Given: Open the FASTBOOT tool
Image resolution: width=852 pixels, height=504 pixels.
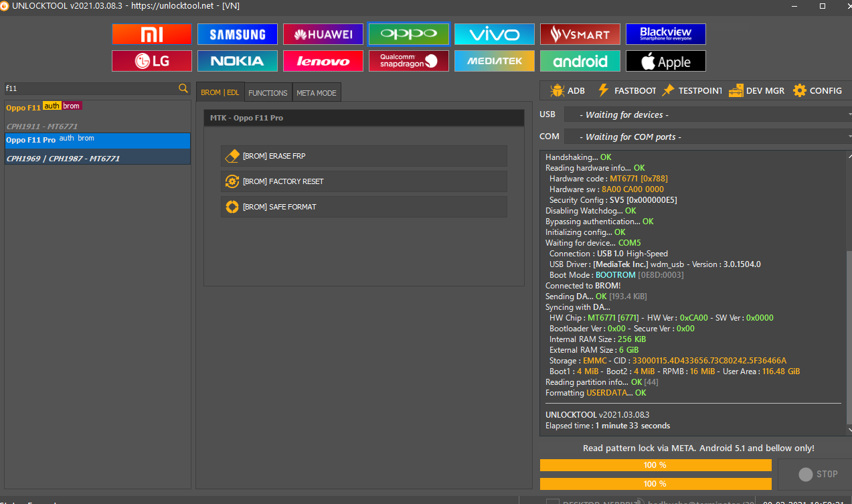Looking at the screenshot, I should tap(626, 90).
